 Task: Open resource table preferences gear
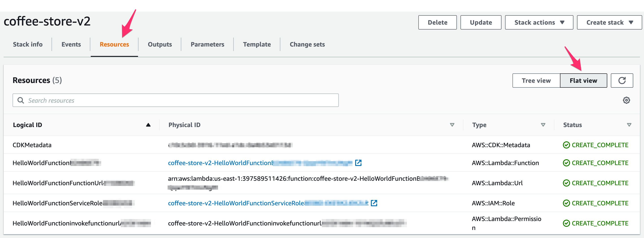click(x=626, y=100)
